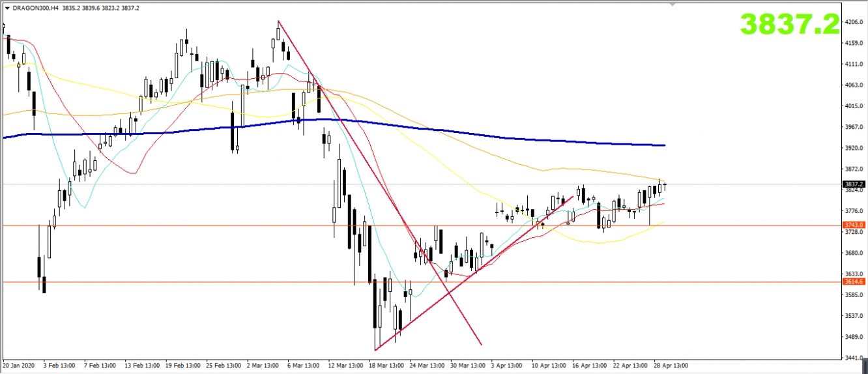
Task: Click the 20 Jan 2020 date label
Action: [20, 366]
